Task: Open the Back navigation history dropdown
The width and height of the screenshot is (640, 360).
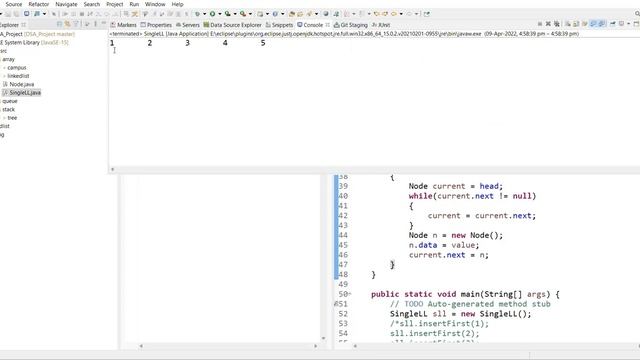Action: click(x=401, y=14)
